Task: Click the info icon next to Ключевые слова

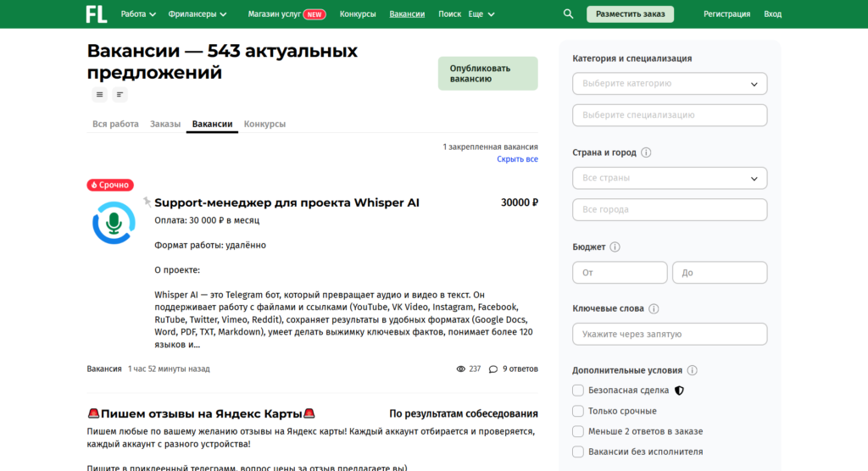Action: click(x=654, y=308)
